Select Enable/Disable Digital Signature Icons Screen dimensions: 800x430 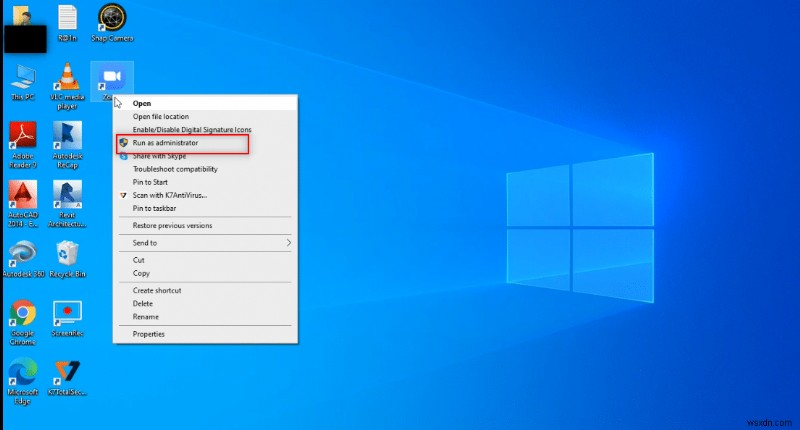point(205,130)
